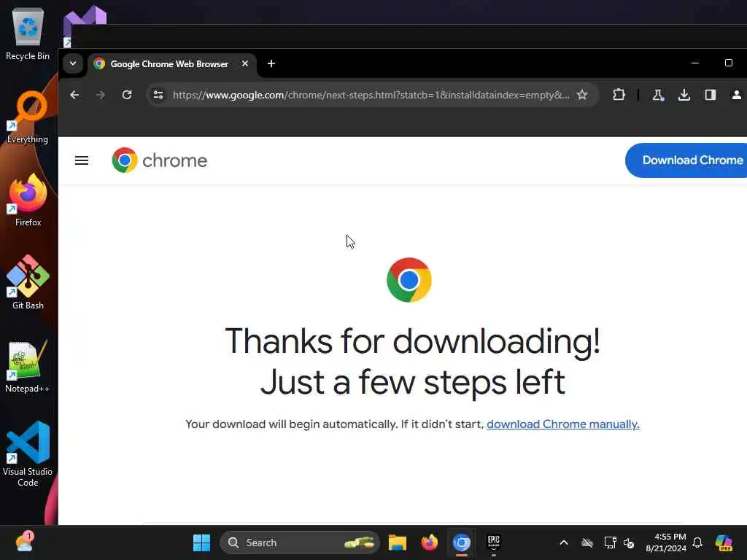Minimize the Chrome window
The width and height of the screenshot is (747, 560).
click(695, 63)
